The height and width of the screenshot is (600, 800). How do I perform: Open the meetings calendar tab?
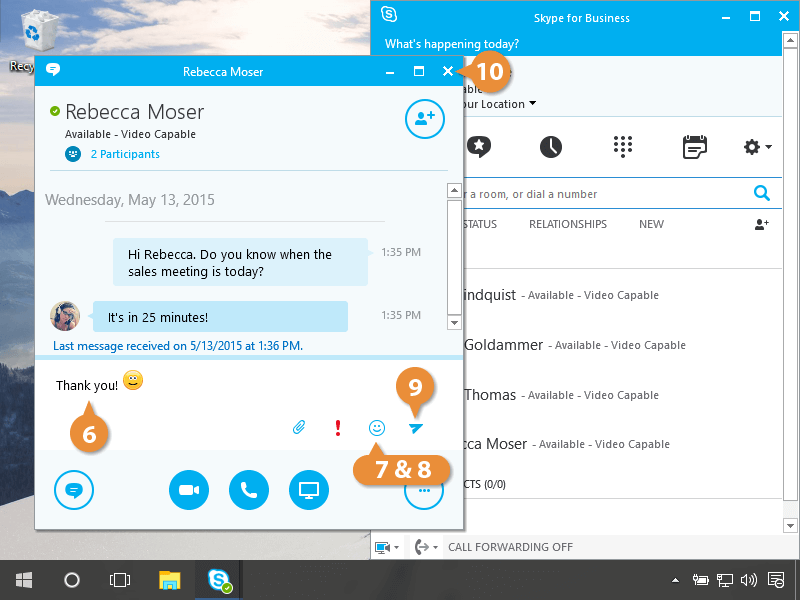click(x=694, y=147)
